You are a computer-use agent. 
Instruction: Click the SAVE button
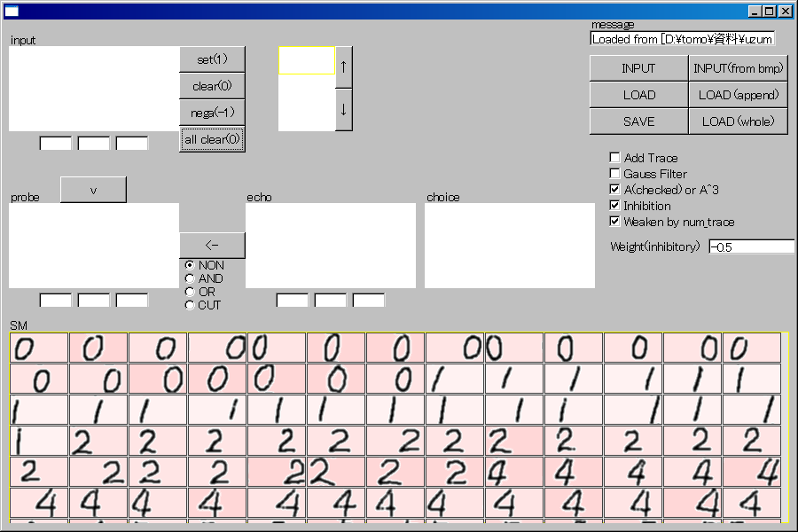tap(638, 121)
